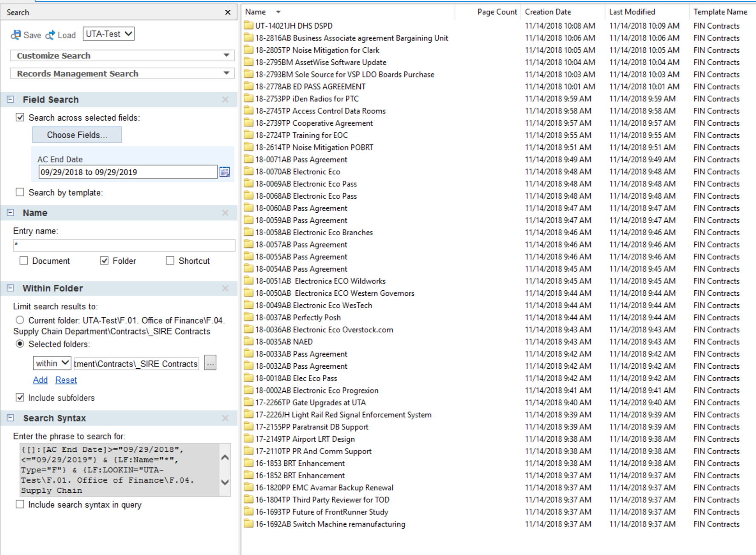
Task: Collapse the Within Folder section
Action: click(x=11, y=288)
